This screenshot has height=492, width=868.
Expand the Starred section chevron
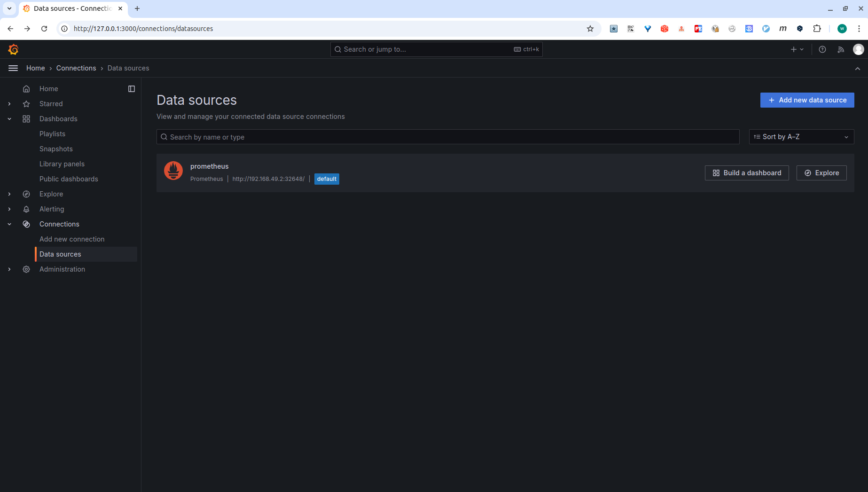click(x=9, y=104)
